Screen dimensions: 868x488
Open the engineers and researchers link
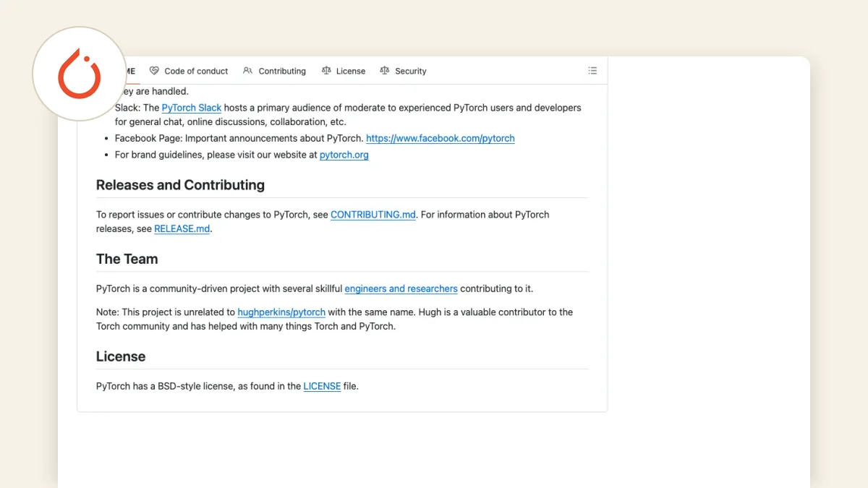click(401, 288)
